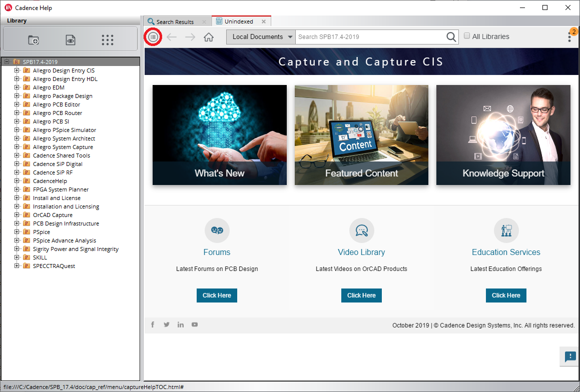Expand Cadence Shared Tools node

click(17, 155)
